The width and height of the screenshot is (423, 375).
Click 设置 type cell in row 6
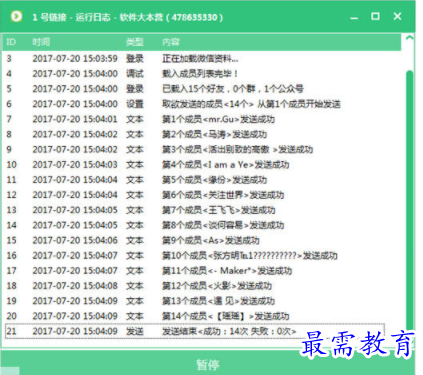135,104
